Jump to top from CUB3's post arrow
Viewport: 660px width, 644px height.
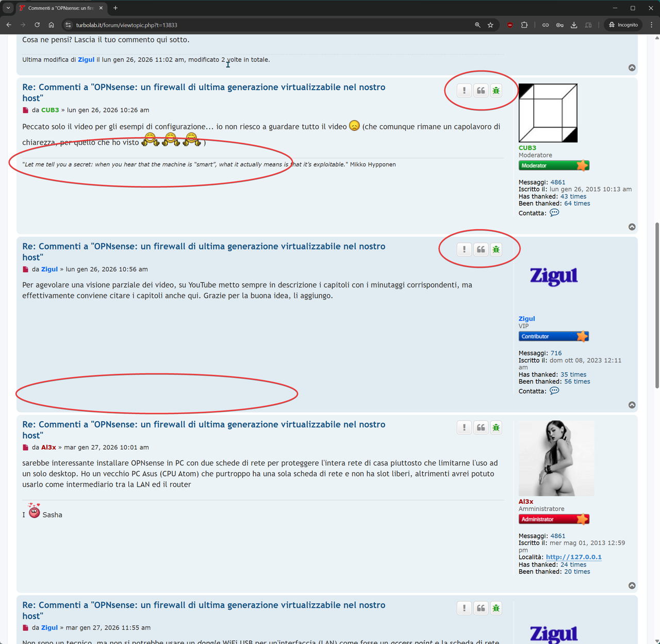(632, 227)
